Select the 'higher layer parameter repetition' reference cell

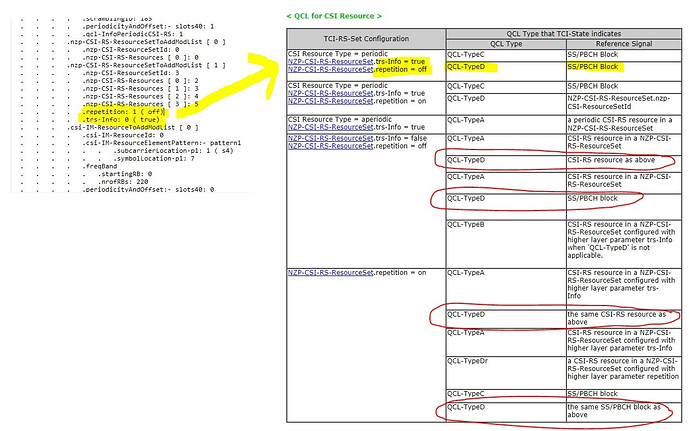(x=624, y=372)
